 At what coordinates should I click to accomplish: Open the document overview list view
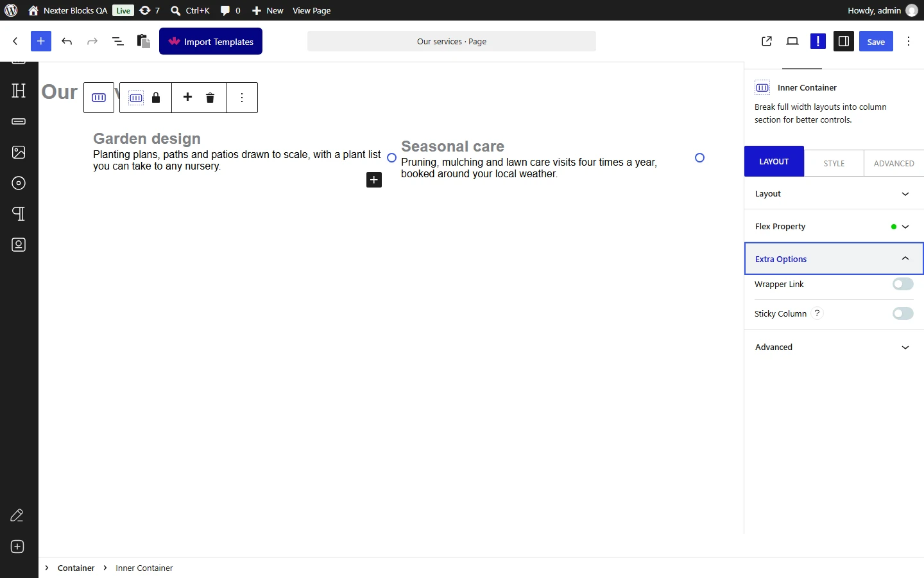[x=118, y=41]
